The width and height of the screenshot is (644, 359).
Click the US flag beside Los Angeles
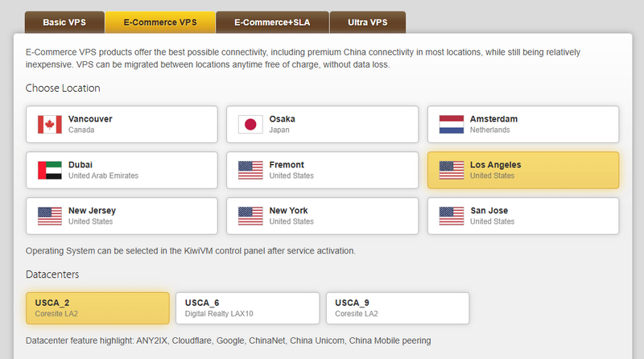[x=452, y=170]
